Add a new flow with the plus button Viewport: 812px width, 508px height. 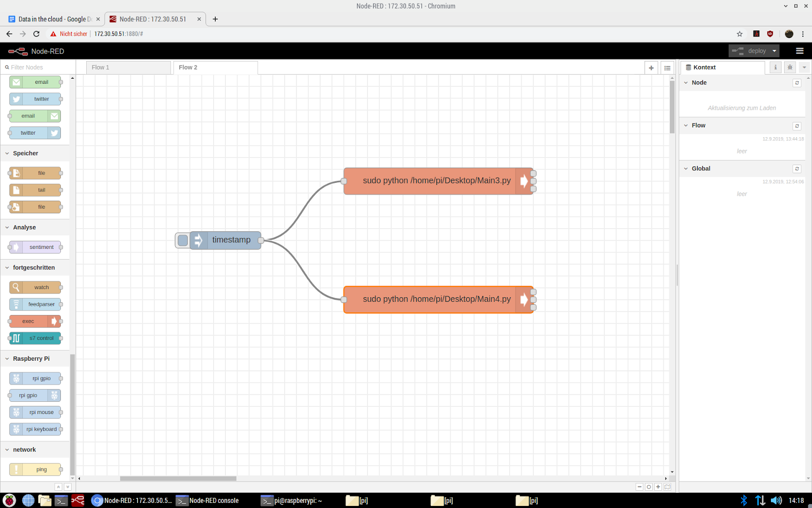coord(651,67)
